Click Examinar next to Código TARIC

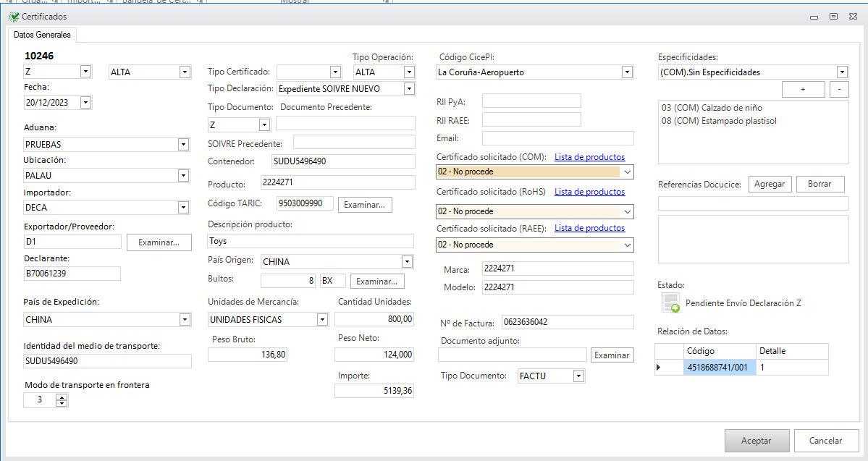pos(366,205)
